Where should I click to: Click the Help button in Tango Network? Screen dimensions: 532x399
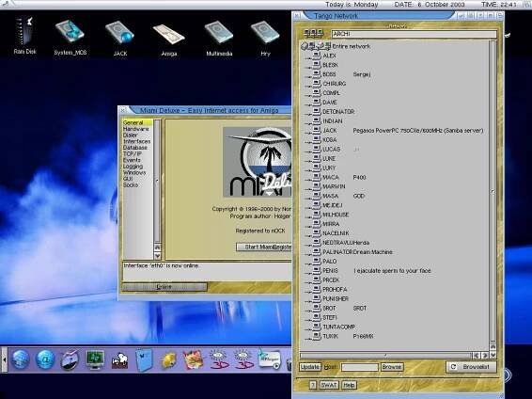(x=349, y=385)
